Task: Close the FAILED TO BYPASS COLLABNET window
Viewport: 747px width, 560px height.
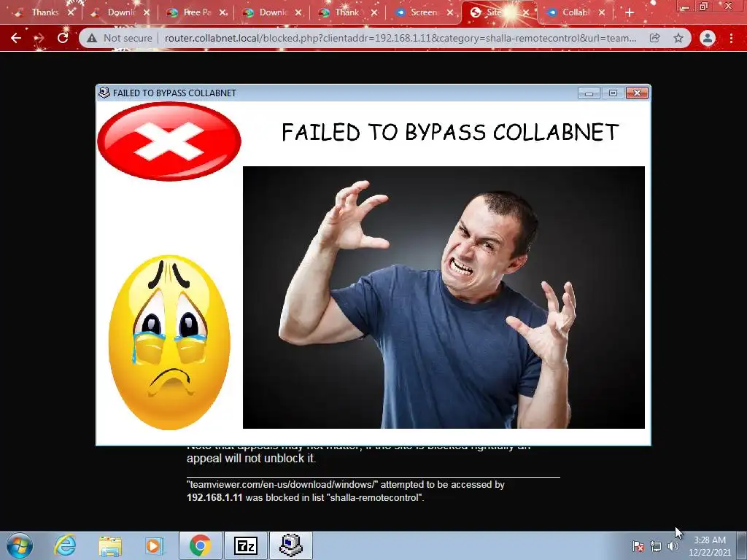Action: pyautogui.click(x=637, y=93)
